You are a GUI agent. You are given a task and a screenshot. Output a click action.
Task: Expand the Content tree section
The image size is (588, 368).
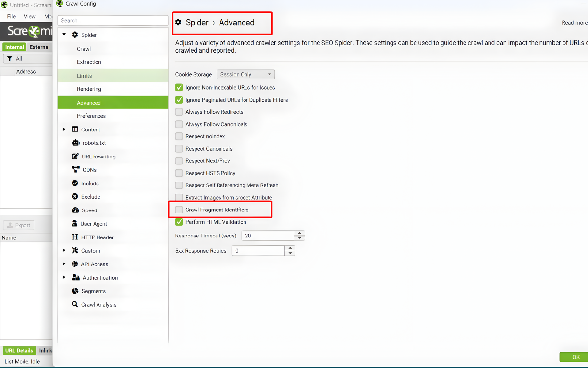coord(64,130)
